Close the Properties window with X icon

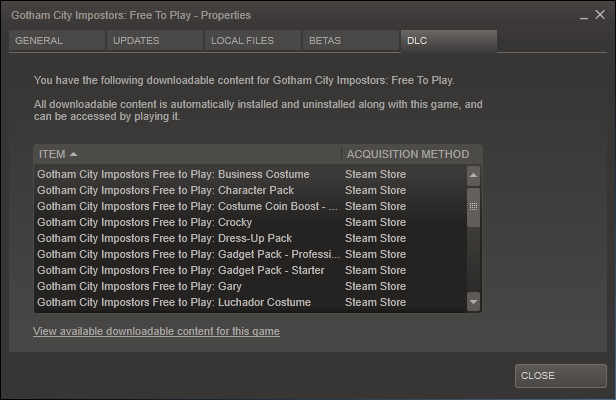[x=600, y=15]
